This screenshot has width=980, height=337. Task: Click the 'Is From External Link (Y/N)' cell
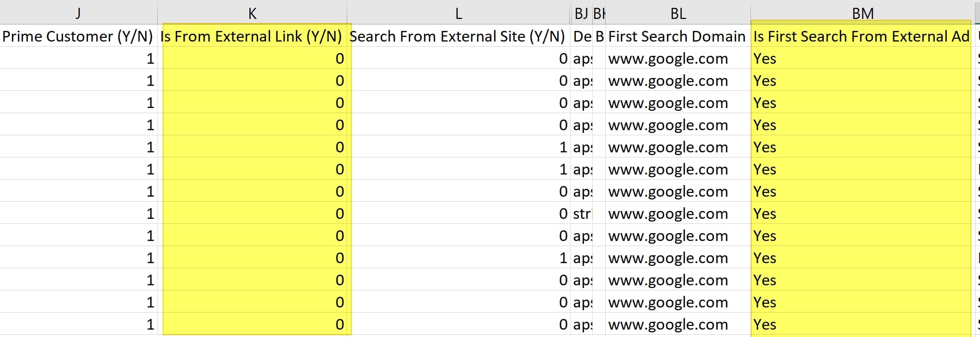tap(252, 36)
